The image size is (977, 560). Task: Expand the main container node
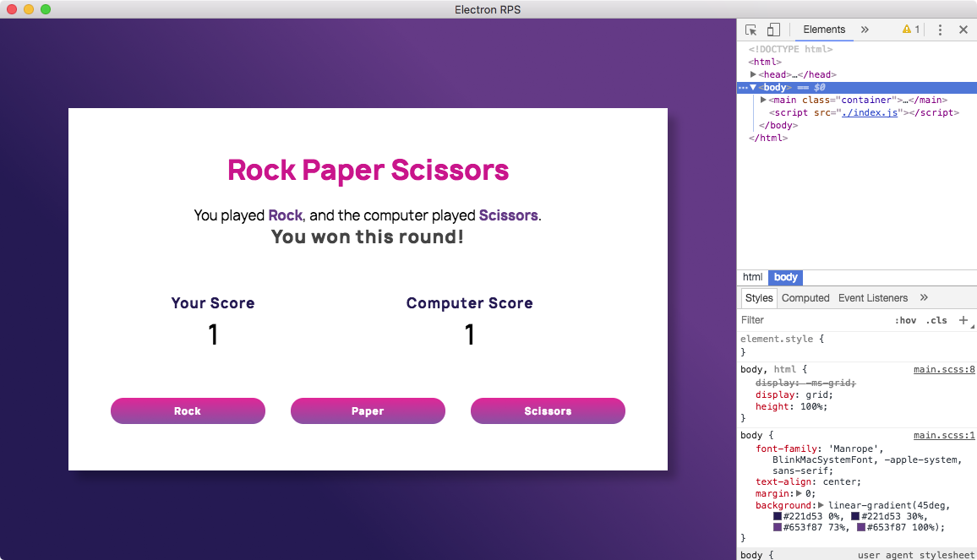(763, 100)
